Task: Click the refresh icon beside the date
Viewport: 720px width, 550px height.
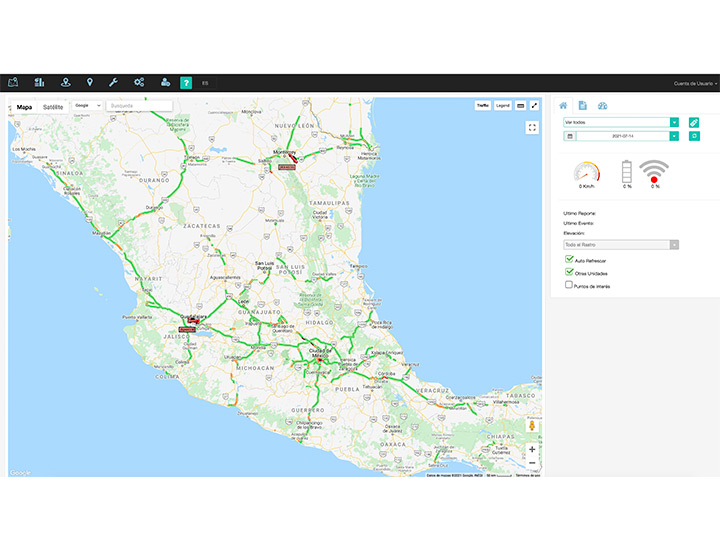Action: (x=694, y=136)
